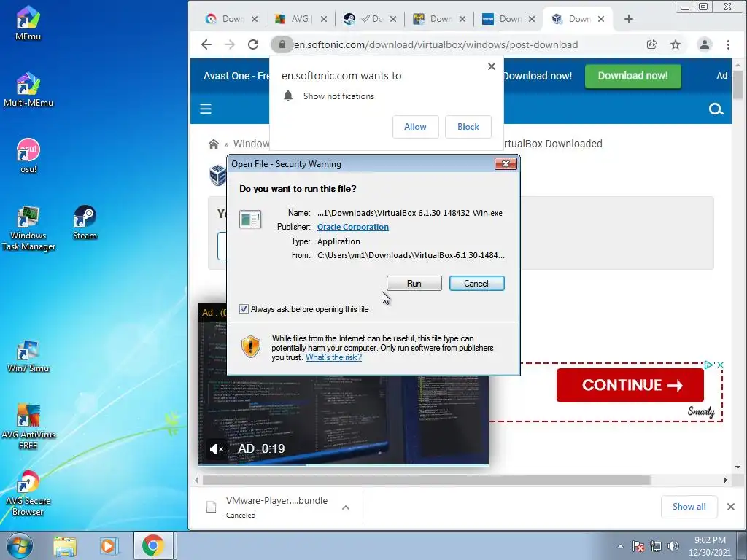The width and height of the screenshot is (747, 560).
Task: Click Run in the Security Warning dialog
Action: tap(414, 284)
